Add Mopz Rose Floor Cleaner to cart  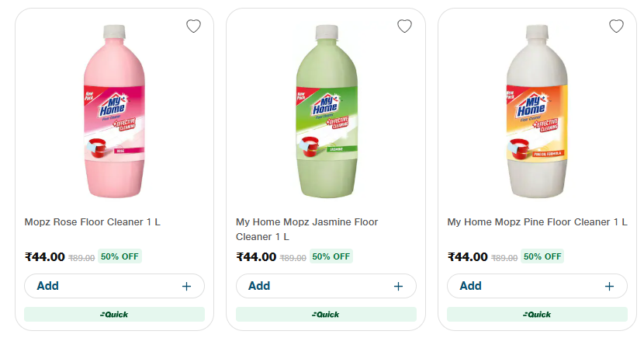coord(48,286)
